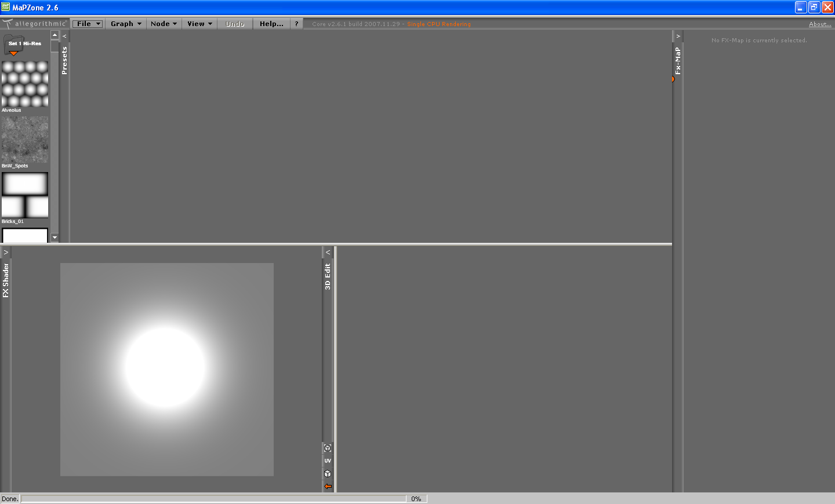Open the Help... button
The height and width of the screenshot is (504, 835).
tap(271, 24)
